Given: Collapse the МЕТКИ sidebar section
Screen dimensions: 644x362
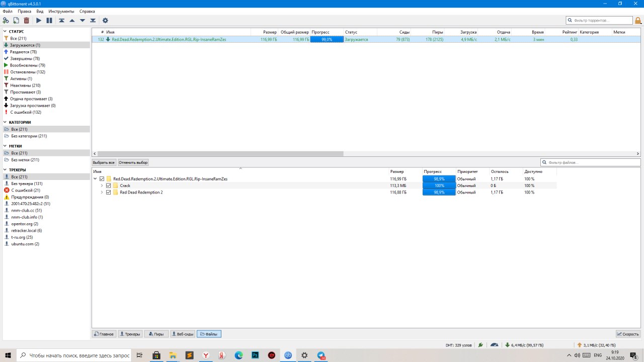Looking at the screenshot, I should [x=5, y=146].
